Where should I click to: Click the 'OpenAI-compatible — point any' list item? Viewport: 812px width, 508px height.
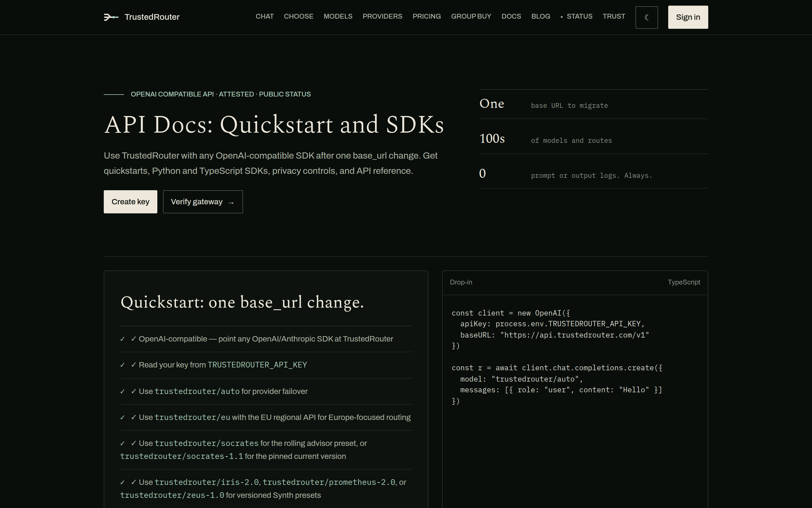(x=266, y=339)
